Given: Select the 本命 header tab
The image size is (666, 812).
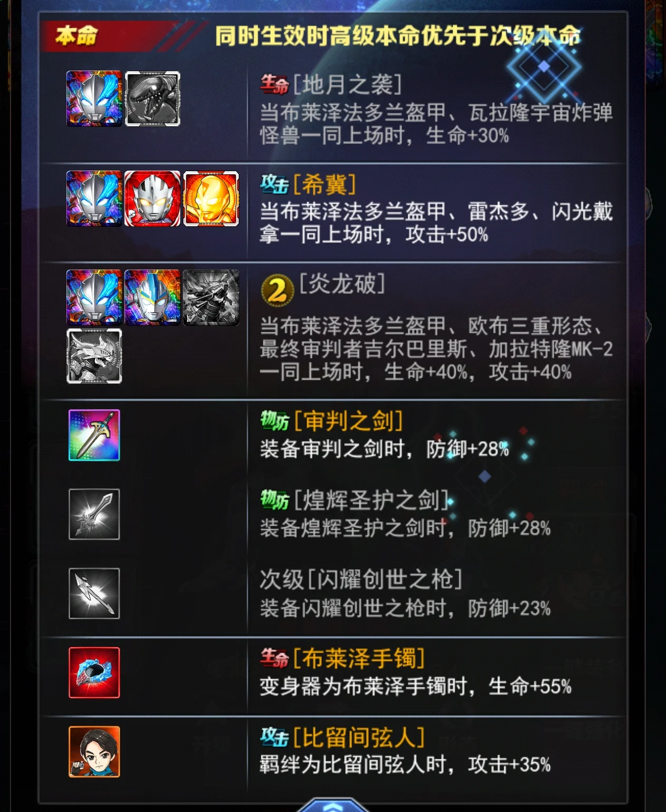Looking at the screenshot, I should [x=77, y=36].
